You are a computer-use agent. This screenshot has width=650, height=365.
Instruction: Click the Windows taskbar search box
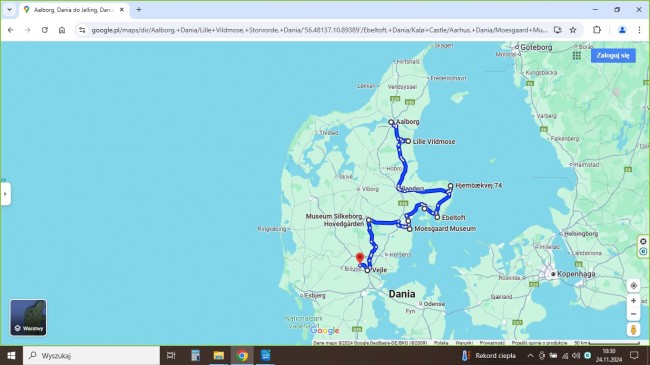click(x=91, y=355)
